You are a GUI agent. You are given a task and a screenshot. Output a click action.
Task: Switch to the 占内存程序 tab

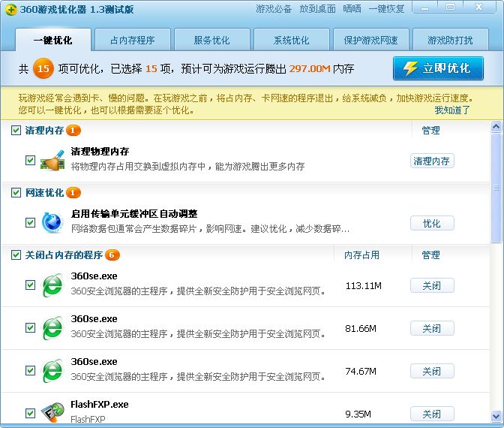click(x=133, y=40)
